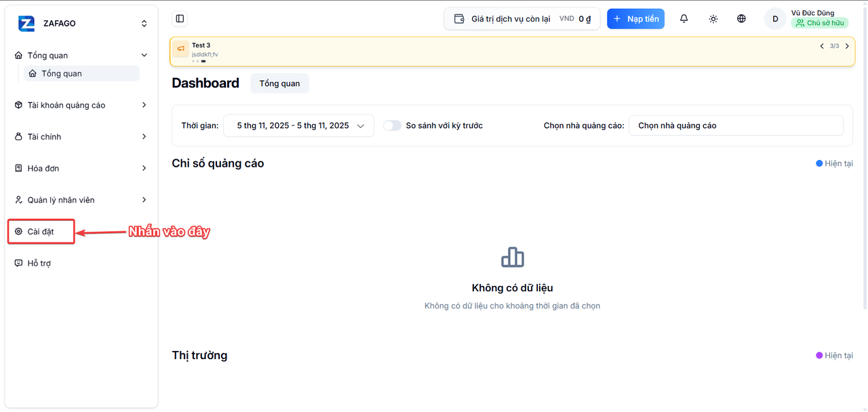868x412 pixels.
Task: Click the Quản lý nhân viên user icon
Action: click(x=19, y=200)
